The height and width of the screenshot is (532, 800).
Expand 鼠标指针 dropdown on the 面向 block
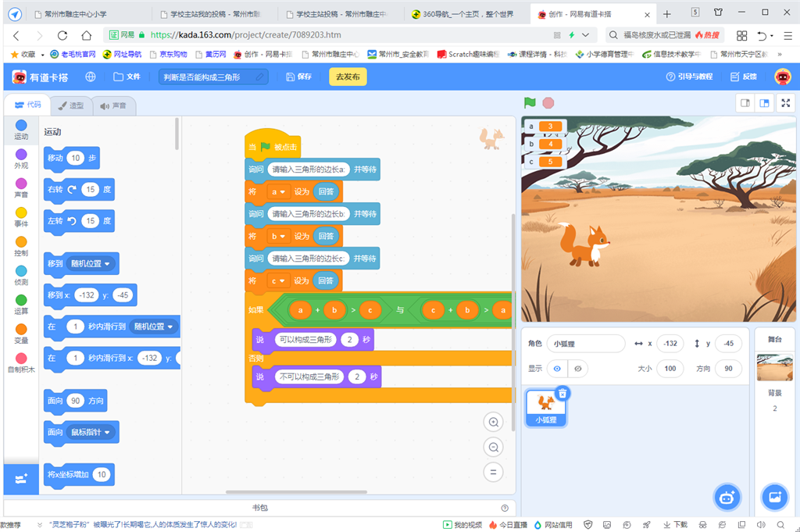(91, 432)
